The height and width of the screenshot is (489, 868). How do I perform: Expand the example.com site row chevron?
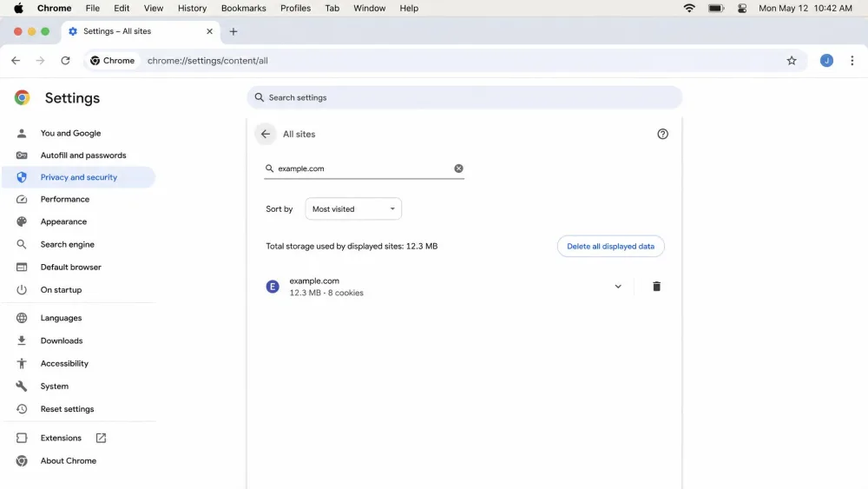(x=618, y=287)
